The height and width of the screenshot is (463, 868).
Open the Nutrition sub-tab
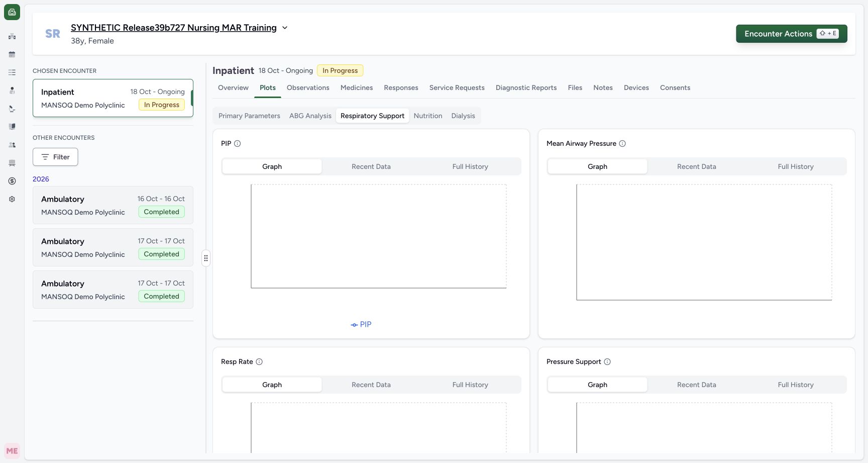pos(428,116)
